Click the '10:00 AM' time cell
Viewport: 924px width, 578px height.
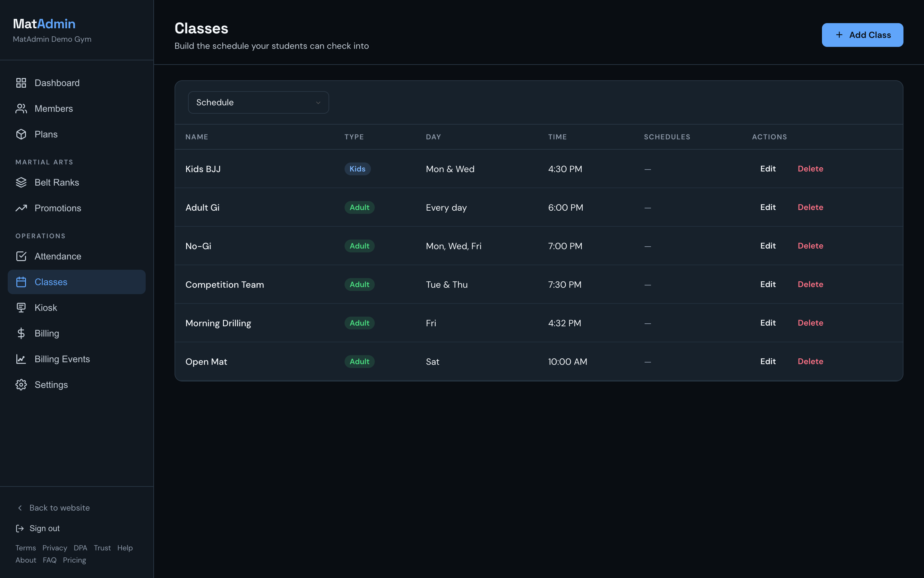567,362
